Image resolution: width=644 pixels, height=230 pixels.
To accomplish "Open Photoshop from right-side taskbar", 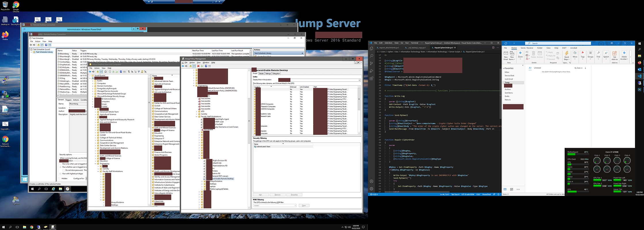I will (x=640, y=89).
